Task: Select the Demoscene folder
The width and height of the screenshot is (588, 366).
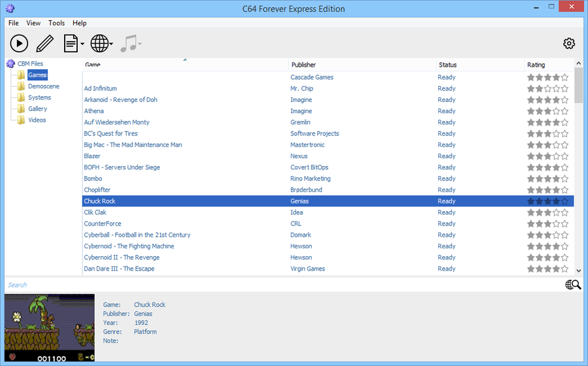Action: 43,86
